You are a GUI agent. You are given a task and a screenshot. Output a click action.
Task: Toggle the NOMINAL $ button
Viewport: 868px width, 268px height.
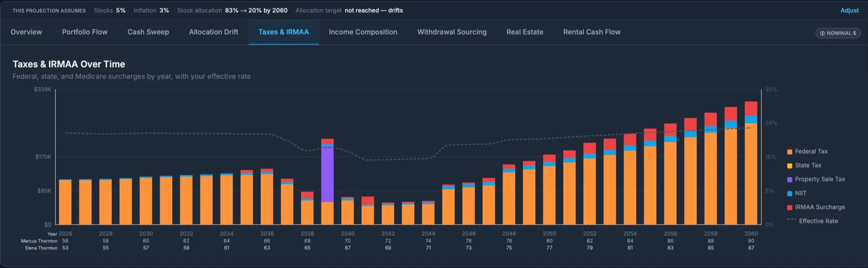click(838, 33)
